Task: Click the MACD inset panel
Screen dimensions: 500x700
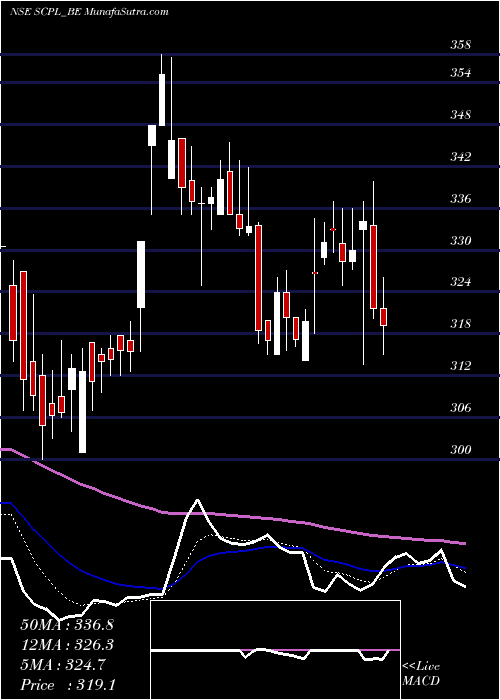Action: pyautogui.click(x=275, y=650)
